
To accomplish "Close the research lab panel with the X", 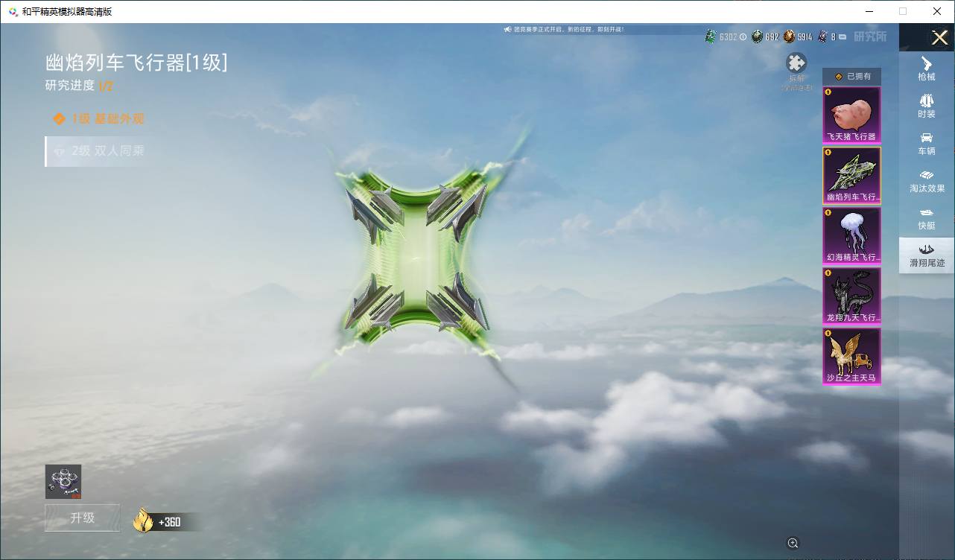I will 939,37.
